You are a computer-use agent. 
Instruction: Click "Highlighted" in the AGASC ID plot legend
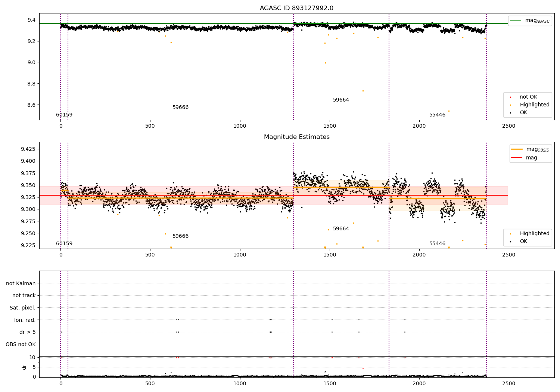click(x=535, y=105)
